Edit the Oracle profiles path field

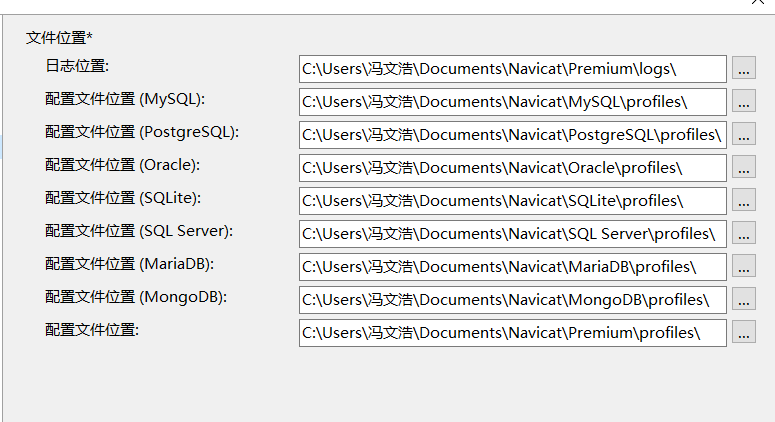(x=513, y=168)
